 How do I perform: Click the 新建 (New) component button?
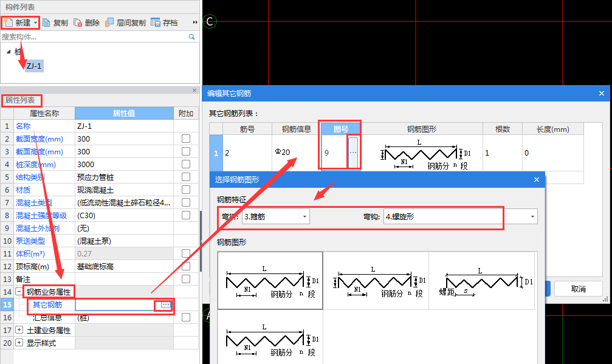coord(20,22)
